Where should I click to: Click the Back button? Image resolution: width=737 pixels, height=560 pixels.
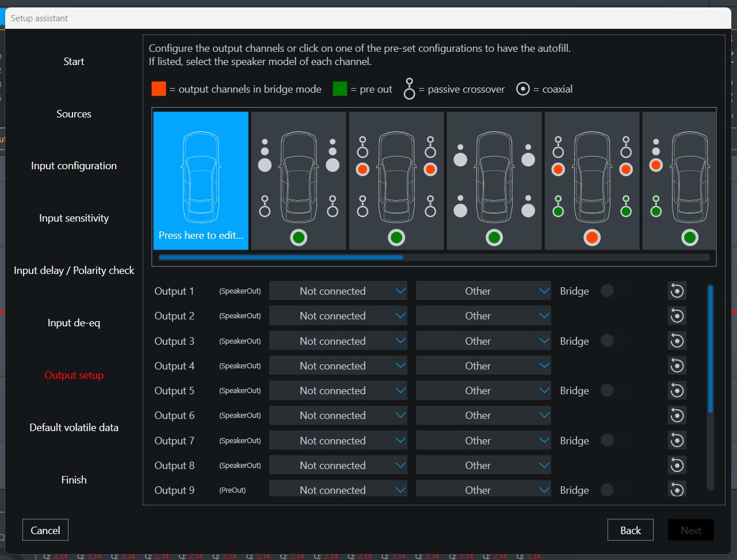coord(631,530)
